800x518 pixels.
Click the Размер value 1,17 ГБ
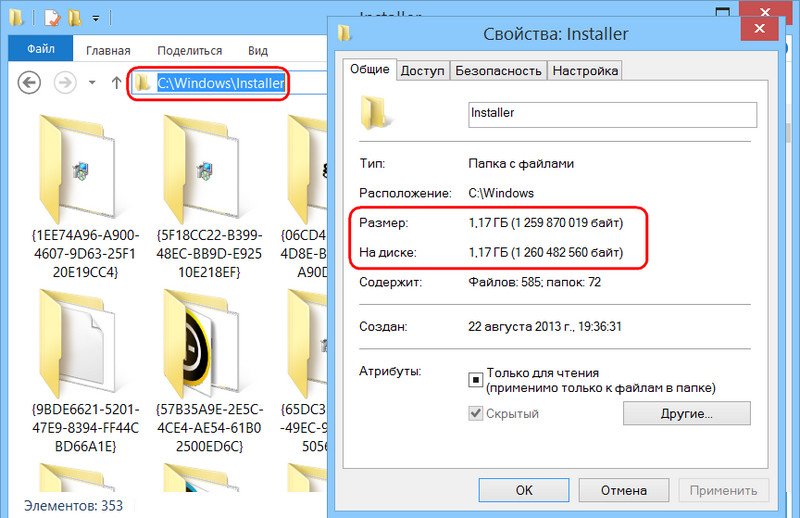[545, 223]
